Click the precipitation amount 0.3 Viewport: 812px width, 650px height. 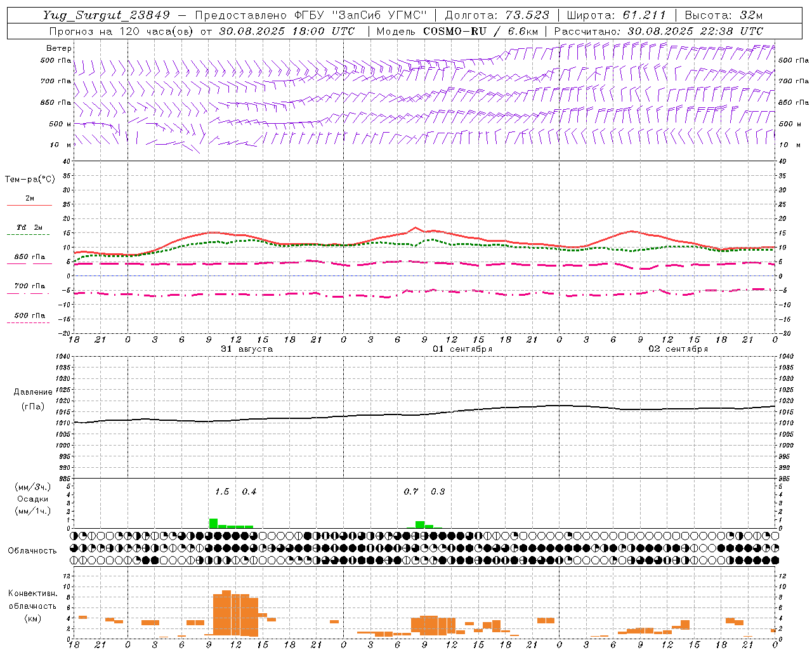pyautogui.click(x=438, y=491)
